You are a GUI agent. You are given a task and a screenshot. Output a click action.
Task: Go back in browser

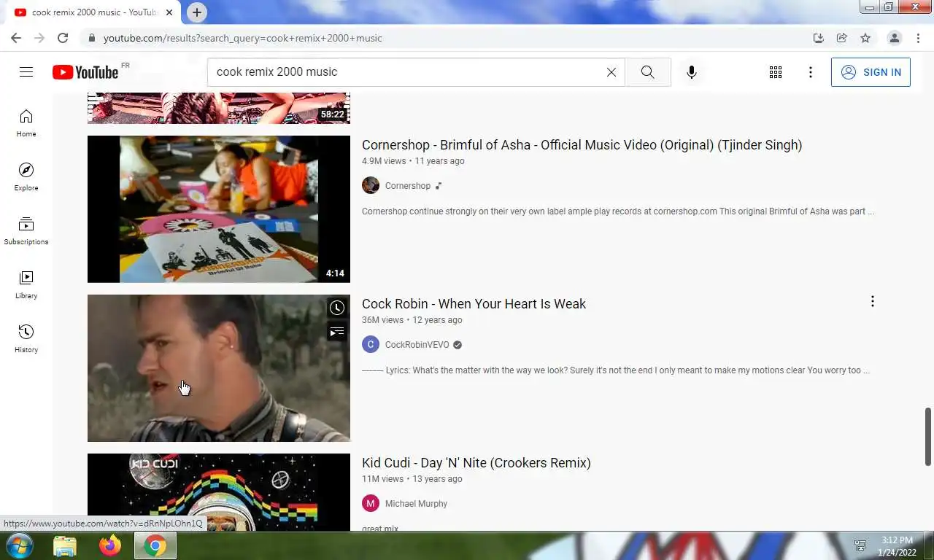point(16,38)
